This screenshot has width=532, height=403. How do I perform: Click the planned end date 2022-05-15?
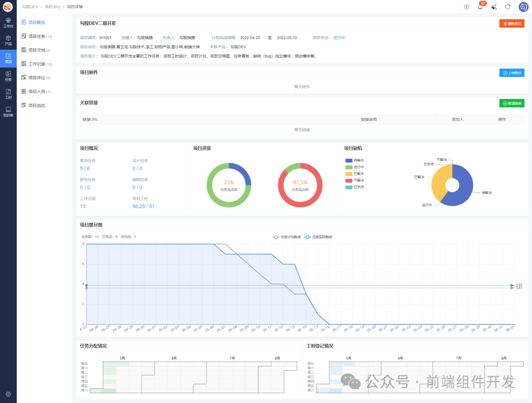pyautogui.click(x=287, y=37)
